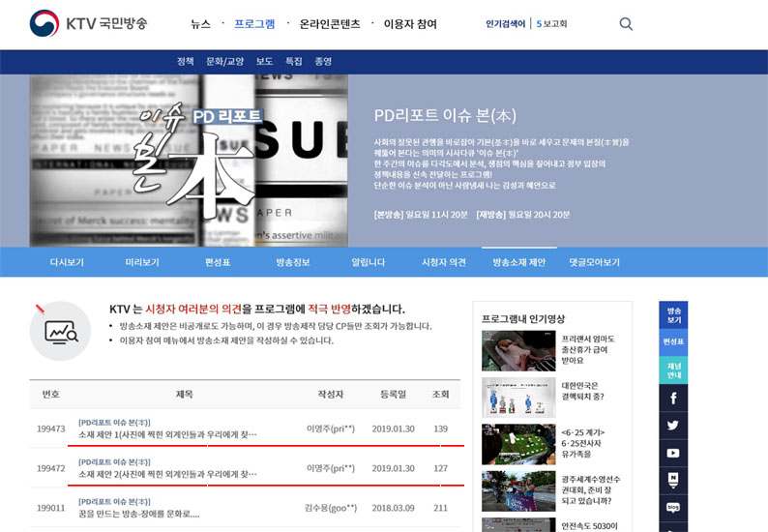Open the 온라인콘텐츠 main menu
The height and width of the screenshot is (532, 768).
329,24
